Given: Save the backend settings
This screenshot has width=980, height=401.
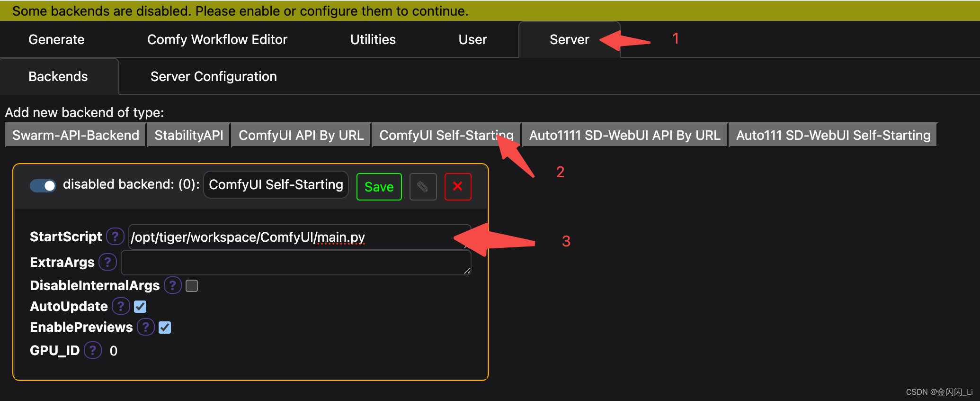Looking at the screenshot, I should 379,187.
